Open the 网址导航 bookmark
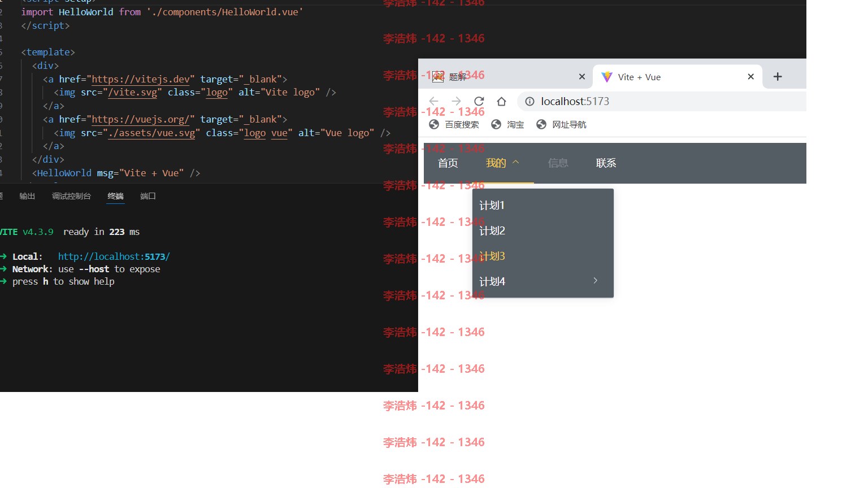The height and width of the screenshot is (488, 868). click(x=561, y=125)
